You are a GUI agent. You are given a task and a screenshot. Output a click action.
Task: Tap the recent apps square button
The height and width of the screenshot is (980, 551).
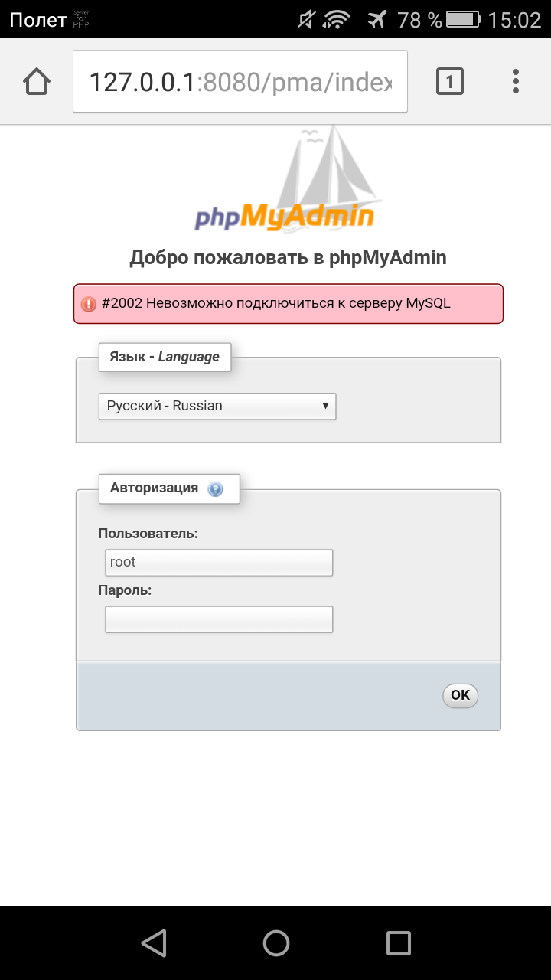coord(398,942)
